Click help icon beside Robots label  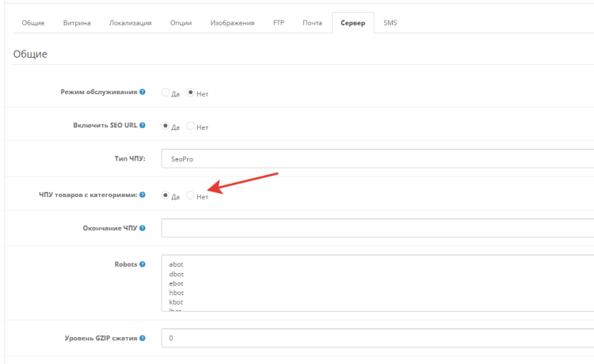[143, 263]
